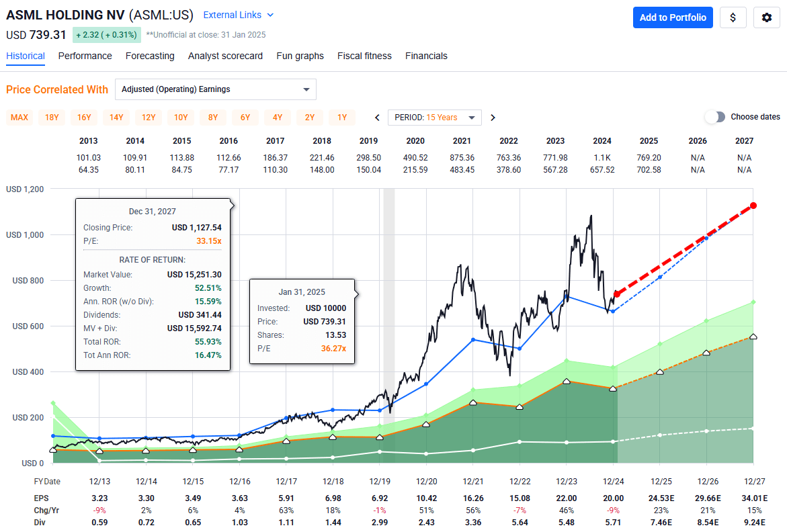This screenshot has height=532, width=787.
Task: Click the Add to Portfolio button
Action: 673,17
